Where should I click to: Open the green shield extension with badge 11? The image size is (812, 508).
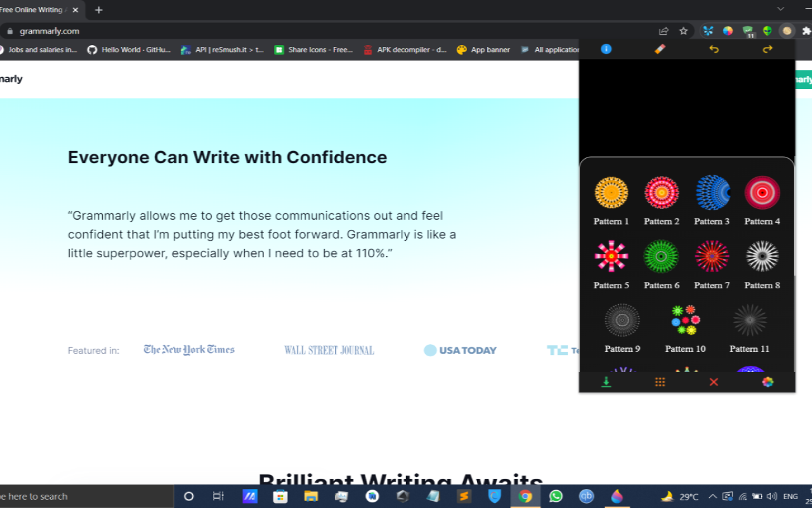pyautogui.click(x=748, y=31)
